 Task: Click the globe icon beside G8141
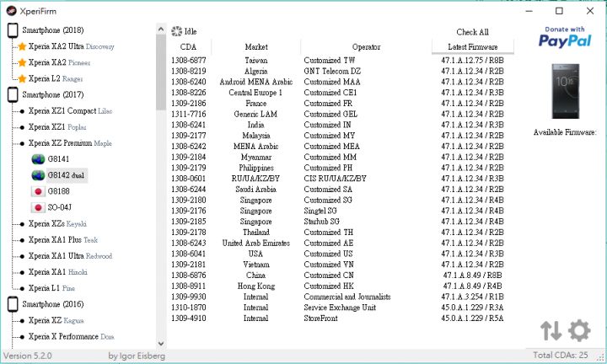tap(38, 159)
